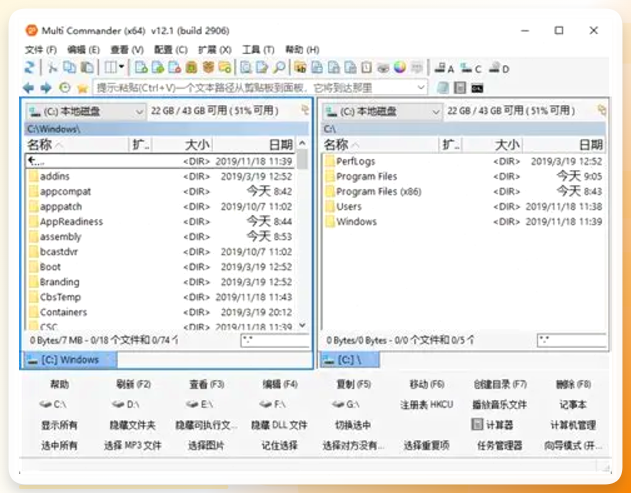Open the 配置 (C) menu
The image size is (631, 493).
point(171,50)
